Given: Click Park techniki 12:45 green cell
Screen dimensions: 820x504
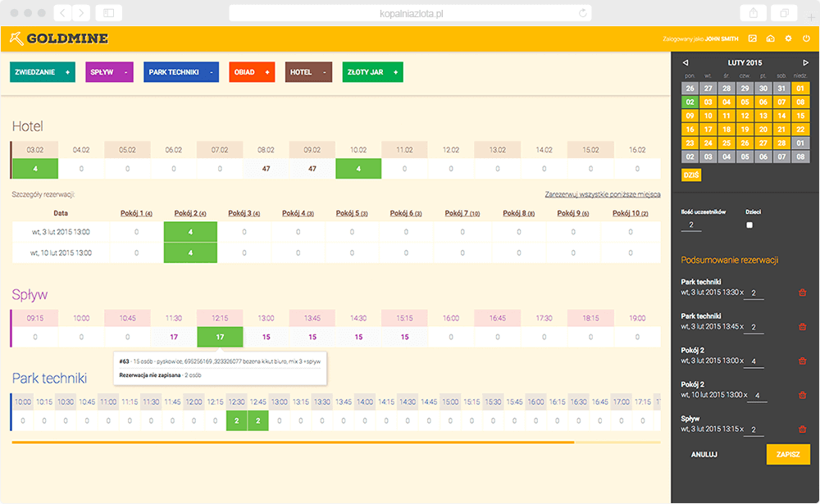Looking at the screenshot, I should tap(257, 421).
